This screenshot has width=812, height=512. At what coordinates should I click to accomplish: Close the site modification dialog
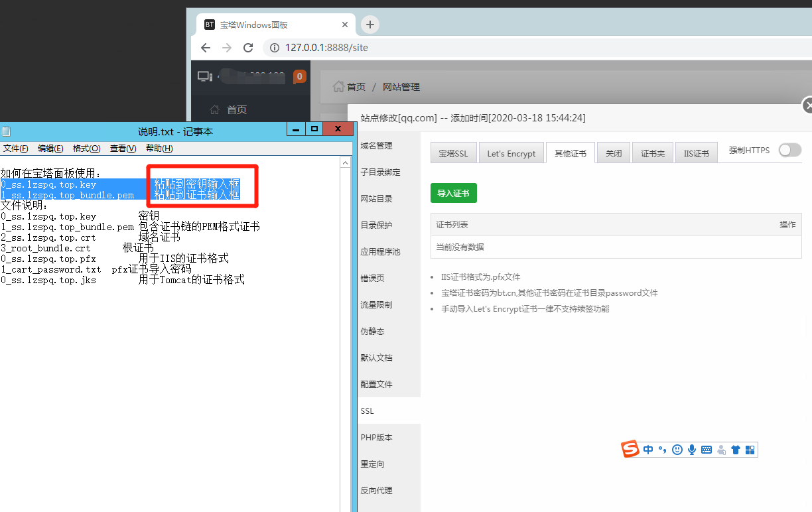(x=807, y=105)
